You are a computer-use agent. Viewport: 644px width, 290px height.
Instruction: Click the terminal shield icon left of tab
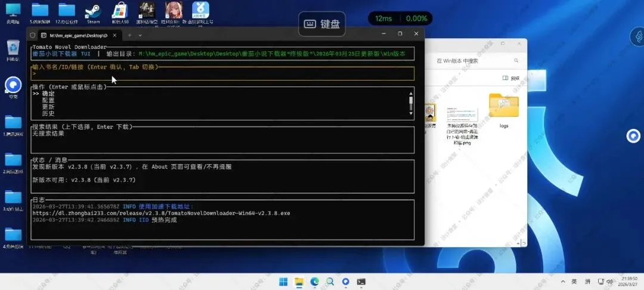point(33,35)
